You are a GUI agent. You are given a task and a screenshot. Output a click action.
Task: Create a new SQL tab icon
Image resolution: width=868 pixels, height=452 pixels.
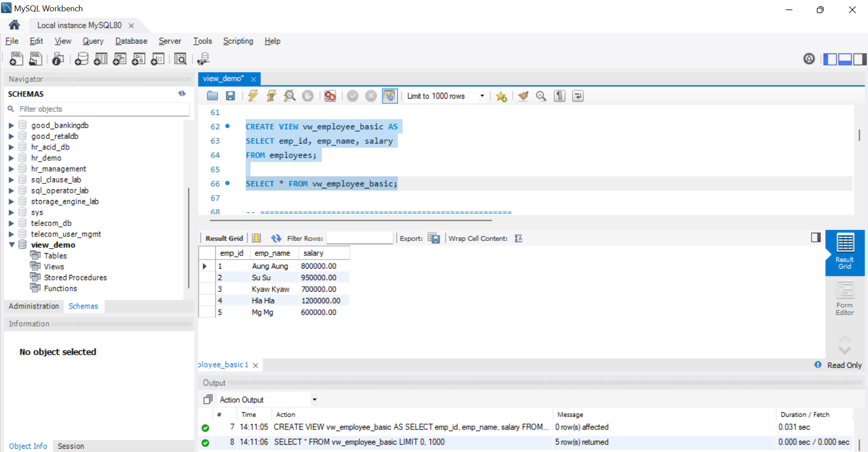pos(16,58)
